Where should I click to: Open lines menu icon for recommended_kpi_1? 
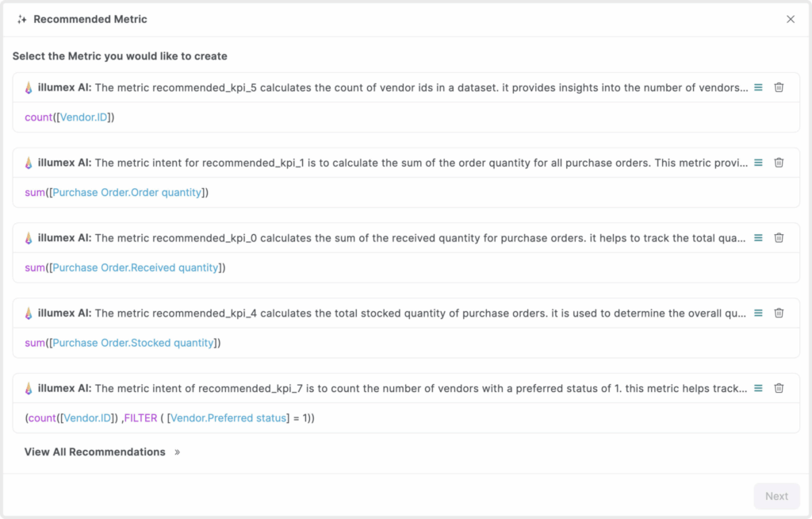point(758,163)
